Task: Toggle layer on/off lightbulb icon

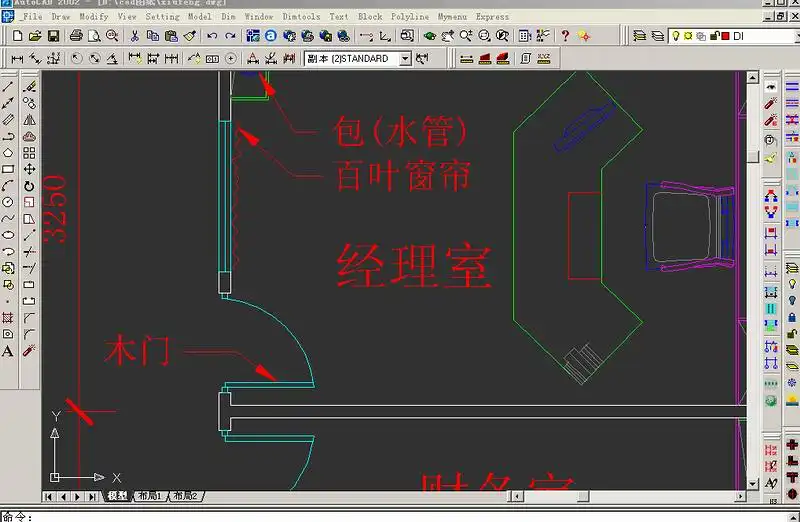Action: (675, 36)
